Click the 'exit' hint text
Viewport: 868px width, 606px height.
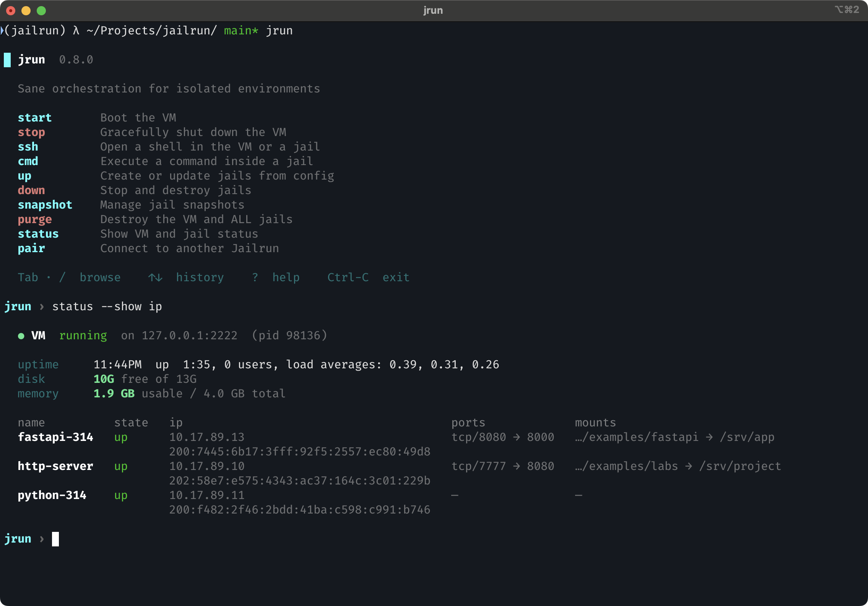click(x=396, y=277)
